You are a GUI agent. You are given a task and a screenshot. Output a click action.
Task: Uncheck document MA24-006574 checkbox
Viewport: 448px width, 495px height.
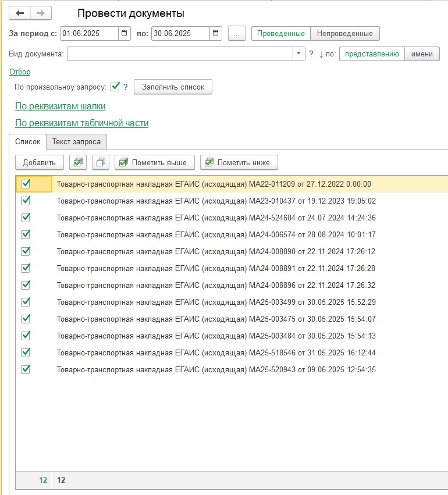click(x=26, y=234)
